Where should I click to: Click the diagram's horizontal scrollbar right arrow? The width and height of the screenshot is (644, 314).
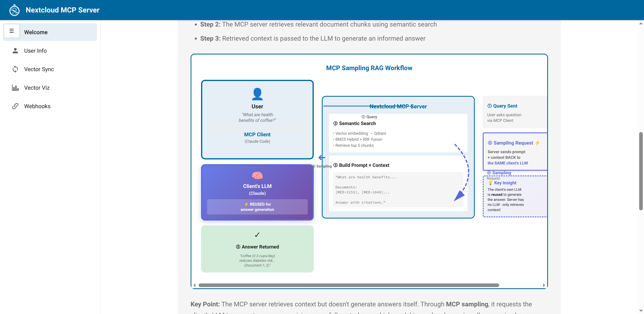(544, 285)
